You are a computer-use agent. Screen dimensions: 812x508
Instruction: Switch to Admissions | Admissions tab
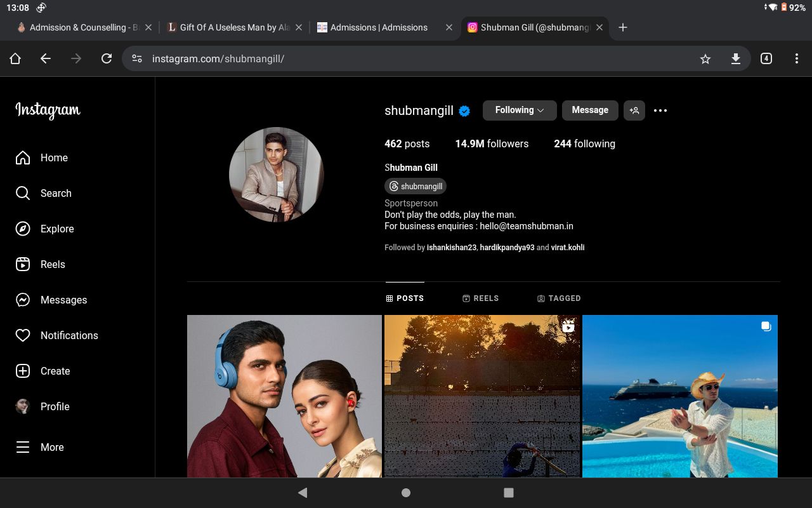coord(379,27)
